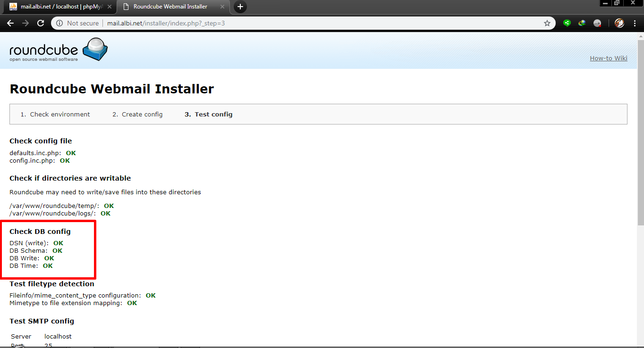Image resolution: width=644 pixels, height=348 pixels.
Task: Click the Fileinfo/mime_content_type configuration line
Action: pyautogui.click(x=83, y=295)
